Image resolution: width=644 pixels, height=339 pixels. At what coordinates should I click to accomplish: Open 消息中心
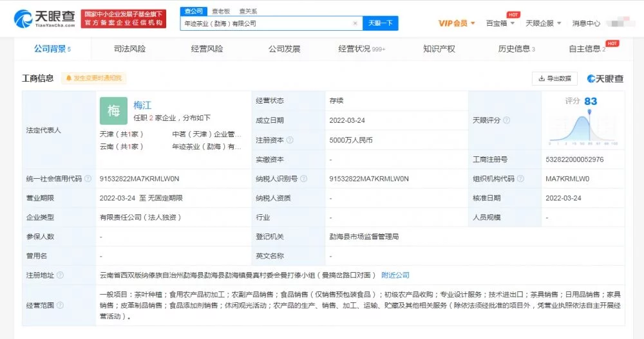586,23
